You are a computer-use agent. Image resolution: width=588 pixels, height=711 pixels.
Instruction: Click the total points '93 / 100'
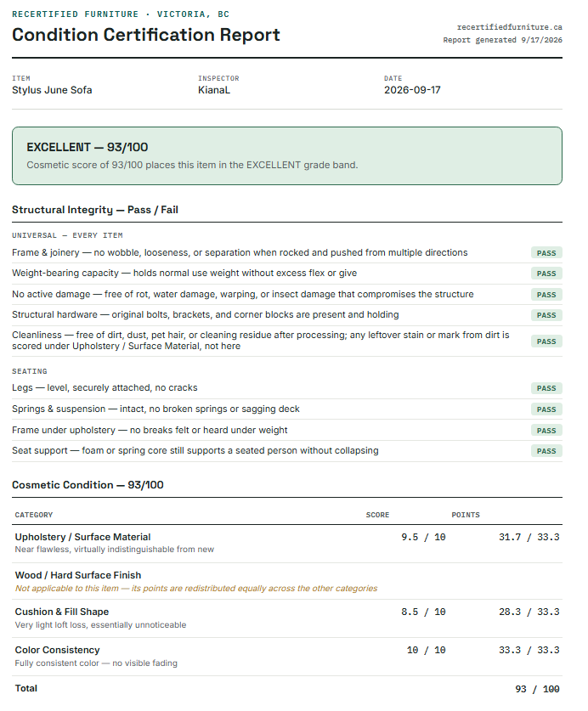[x=537, y=689]
